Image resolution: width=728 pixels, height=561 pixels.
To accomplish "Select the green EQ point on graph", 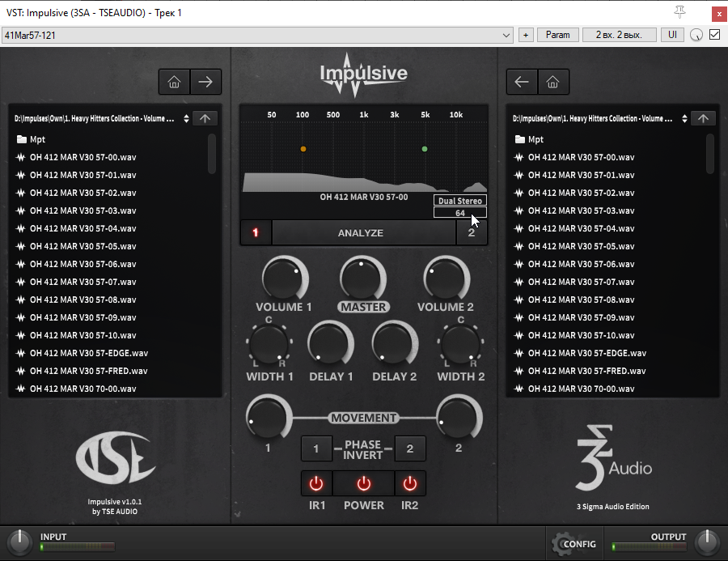I will pyautogui.click(x=425, y=149).
